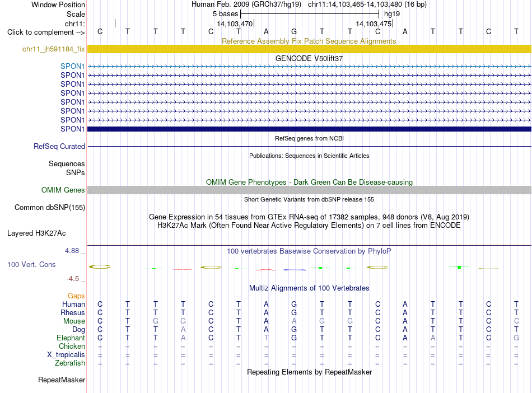Click the Scale label
532x393 pixels.
[x=76, y=14]
